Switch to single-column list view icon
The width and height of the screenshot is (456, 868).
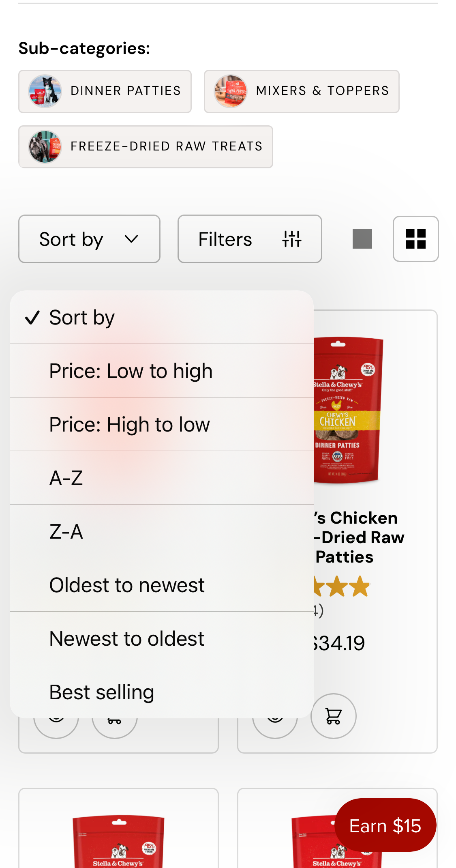[x=362, y=239]
